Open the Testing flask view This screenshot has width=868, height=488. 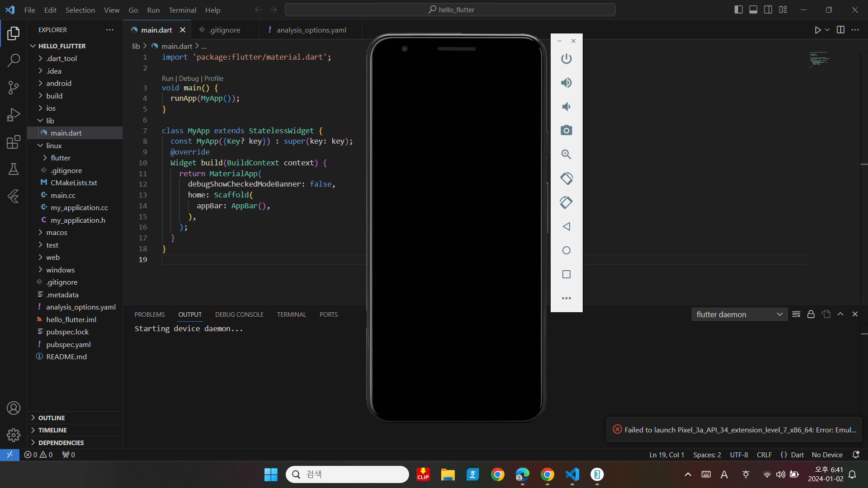[x=14, y=169]
